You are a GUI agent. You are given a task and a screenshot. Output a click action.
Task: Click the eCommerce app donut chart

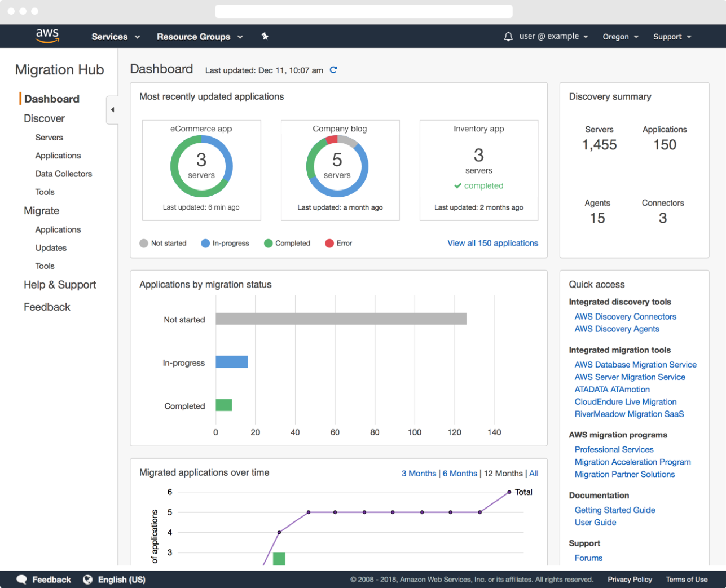pos(201,166)
